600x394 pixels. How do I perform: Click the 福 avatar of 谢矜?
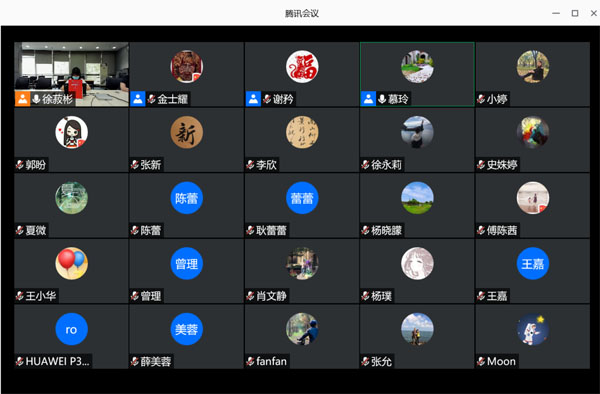pyautogui.click(x=302, y=67)
